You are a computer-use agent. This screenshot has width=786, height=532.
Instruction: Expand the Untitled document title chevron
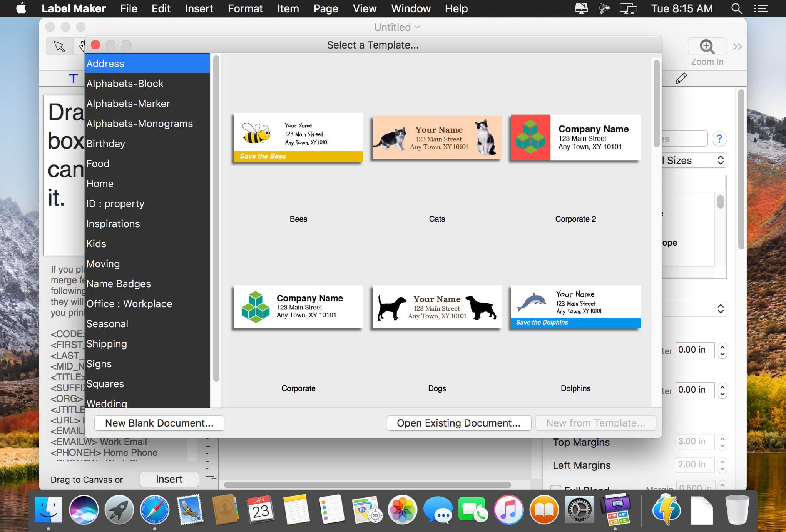(x=418, y=27)
